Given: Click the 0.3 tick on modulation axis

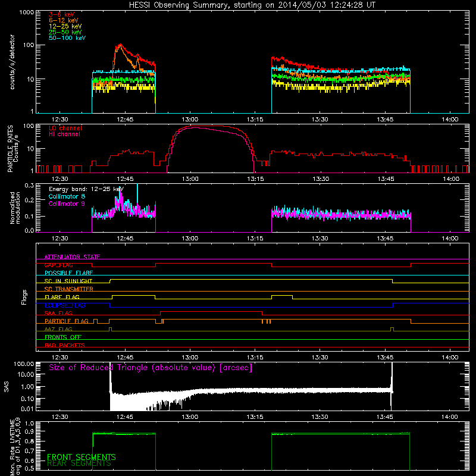Looking at the screenshot, I should click(x=29, y=186).
